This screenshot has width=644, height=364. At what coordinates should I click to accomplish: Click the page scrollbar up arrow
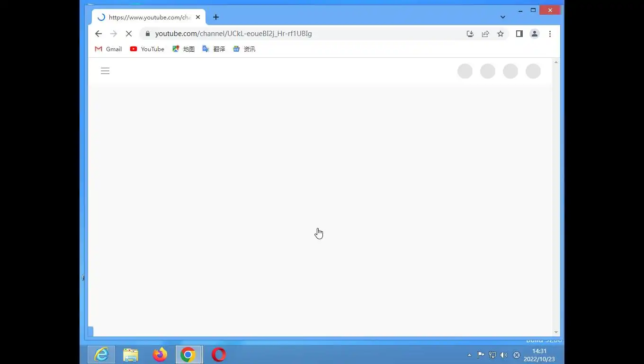556,62
